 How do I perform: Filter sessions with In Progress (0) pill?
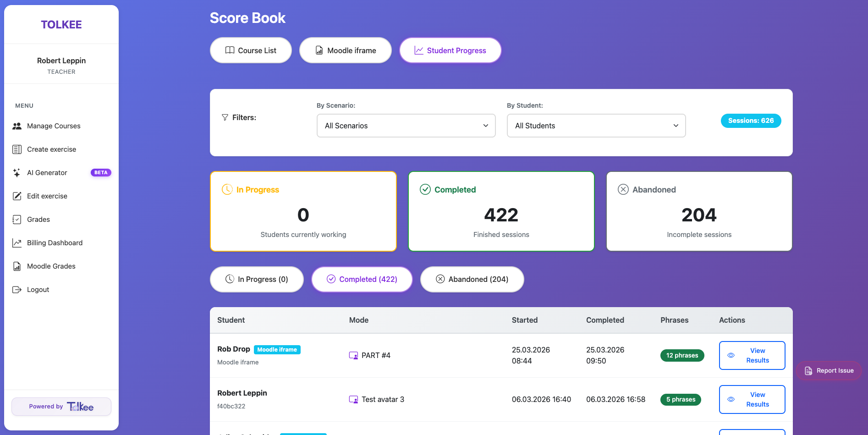tap(257, 279)
